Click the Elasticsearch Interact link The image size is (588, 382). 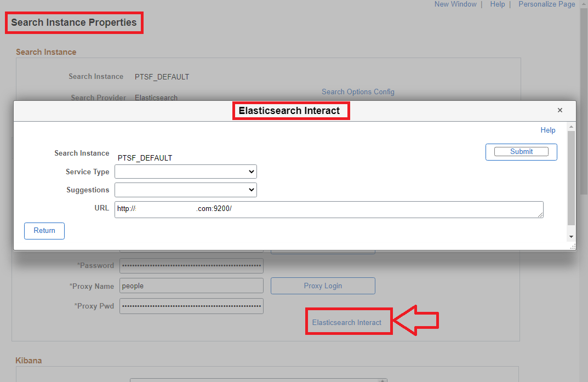coord(347,322)
